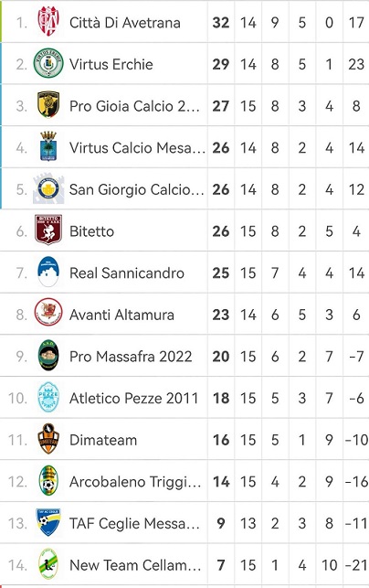Select the Atletico Pezze 2011 logo
The height and width of the screenshot is (588, 369).
pos(48,397)
